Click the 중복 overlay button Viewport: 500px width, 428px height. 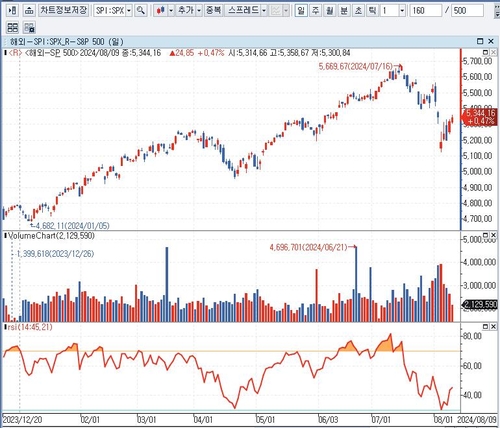[x=214, y=11]
